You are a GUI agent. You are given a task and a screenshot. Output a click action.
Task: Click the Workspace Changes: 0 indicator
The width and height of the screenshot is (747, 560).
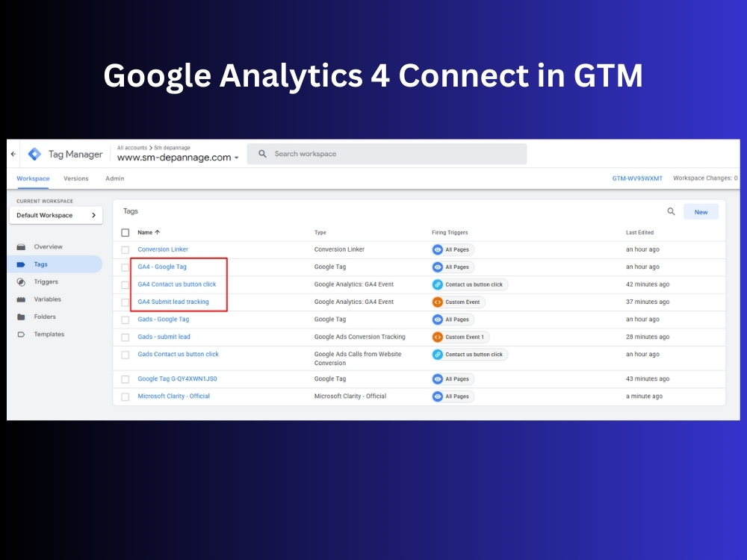tap(705, 178)
